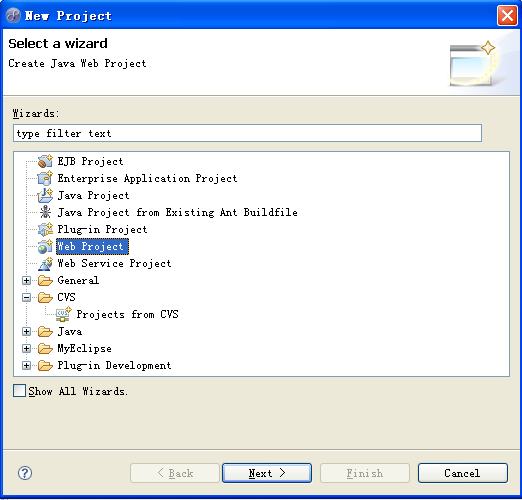Viewport: 522px width, 500px height.
Task: Expand the MyEclipse folder node
Action: [26, 348]
